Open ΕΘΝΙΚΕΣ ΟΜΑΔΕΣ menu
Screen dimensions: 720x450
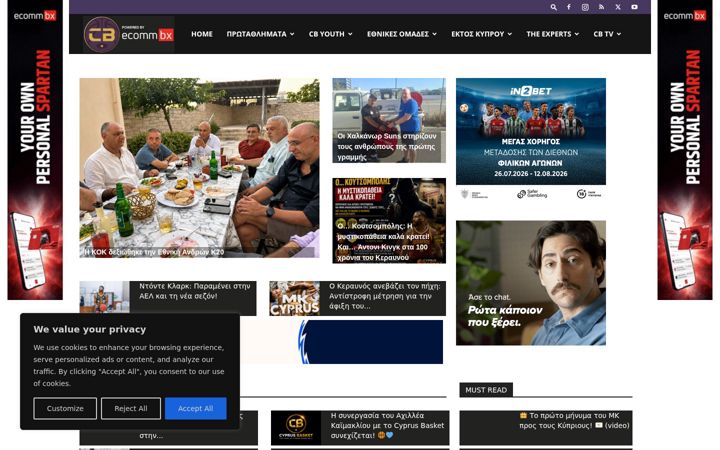point(402,34)
